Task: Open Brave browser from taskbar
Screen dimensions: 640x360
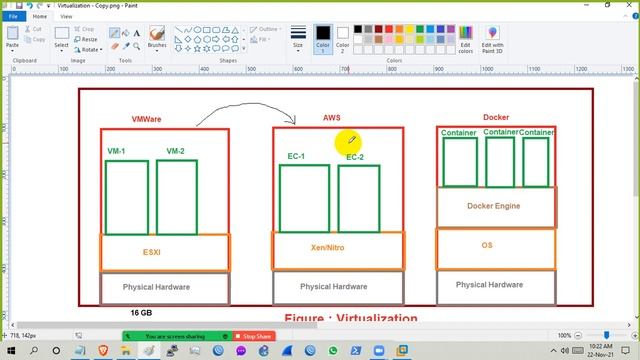Action: [x=103, y=350]
